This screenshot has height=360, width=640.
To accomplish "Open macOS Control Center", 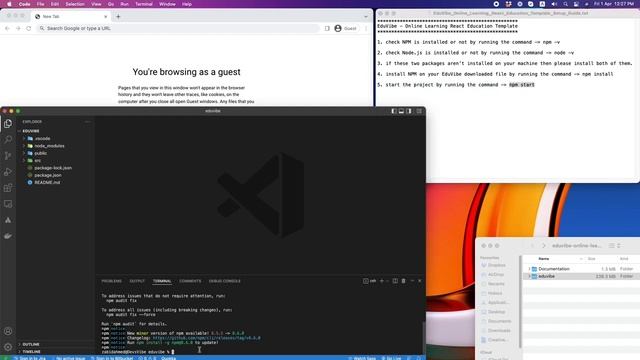I will [576, 4].
